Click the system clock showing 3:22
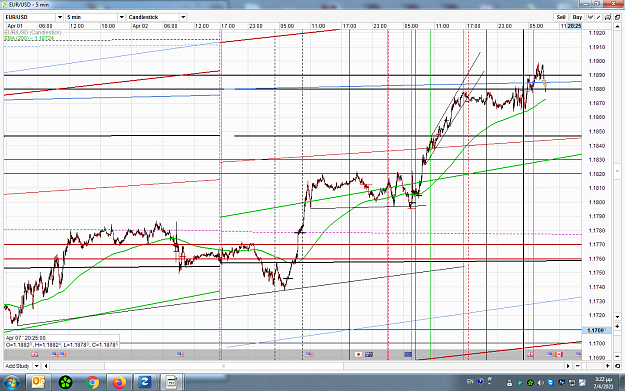625x391 pixels. pos(603,383)
